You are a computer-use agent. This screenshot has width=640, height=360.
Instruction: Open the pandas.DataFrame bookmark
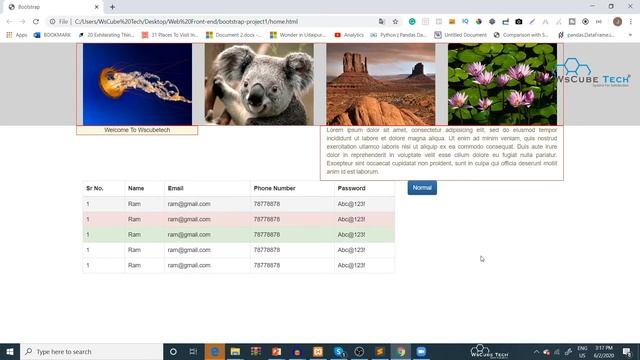(586, 35)
